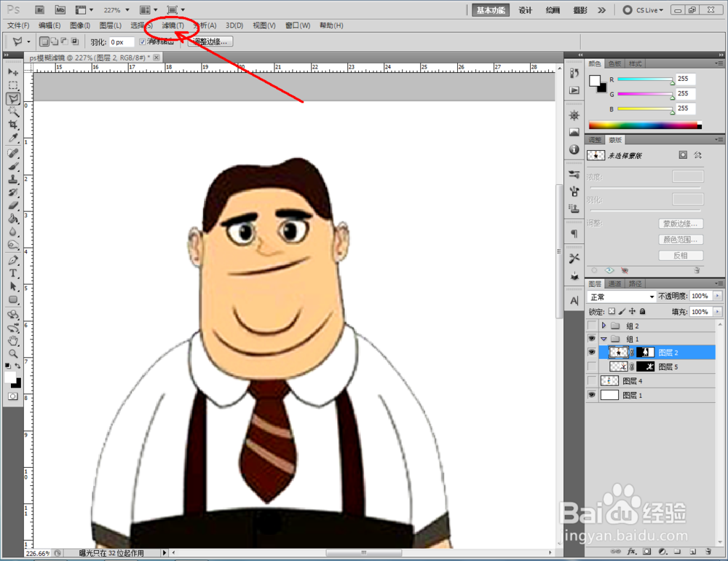Launch Mini Bridge from the Mb icon
This screenshot has width=728, height=561.
pos(60,9)
